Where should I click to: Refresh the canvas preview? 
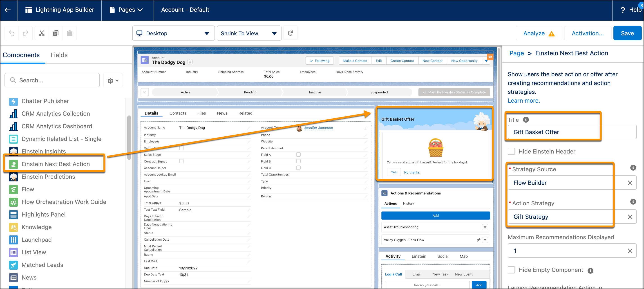coord(290,33)
